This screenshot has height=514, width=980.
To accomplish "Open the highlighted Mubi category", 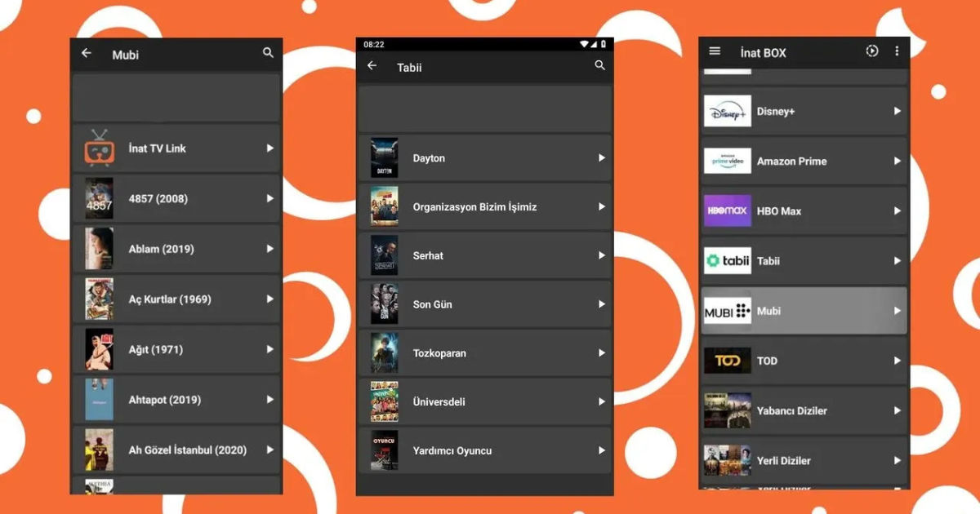I will coord(804,311).
